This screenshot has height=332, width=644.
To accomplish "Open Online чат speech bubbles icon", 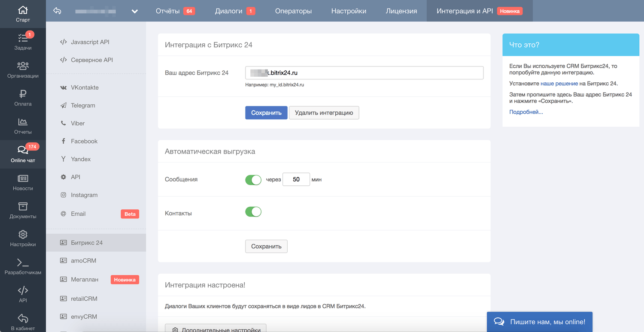I will tap(23, 150).
